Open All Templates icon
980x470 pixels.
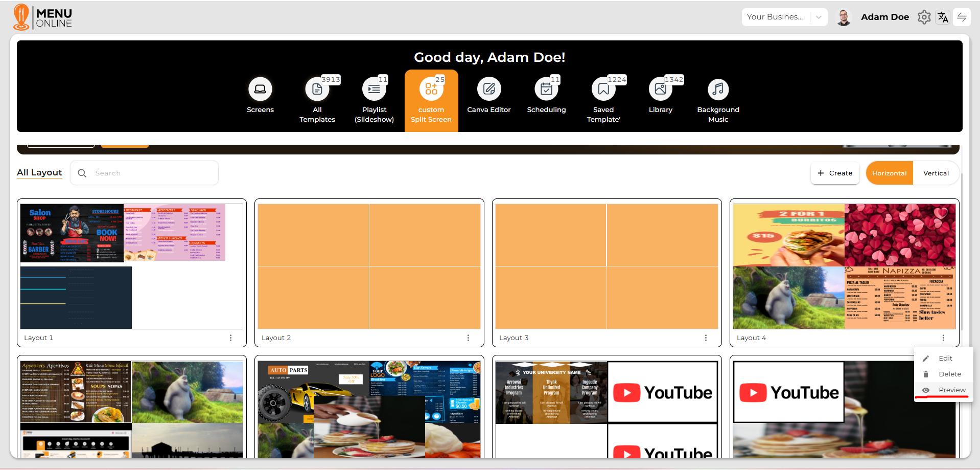[317, 89]
